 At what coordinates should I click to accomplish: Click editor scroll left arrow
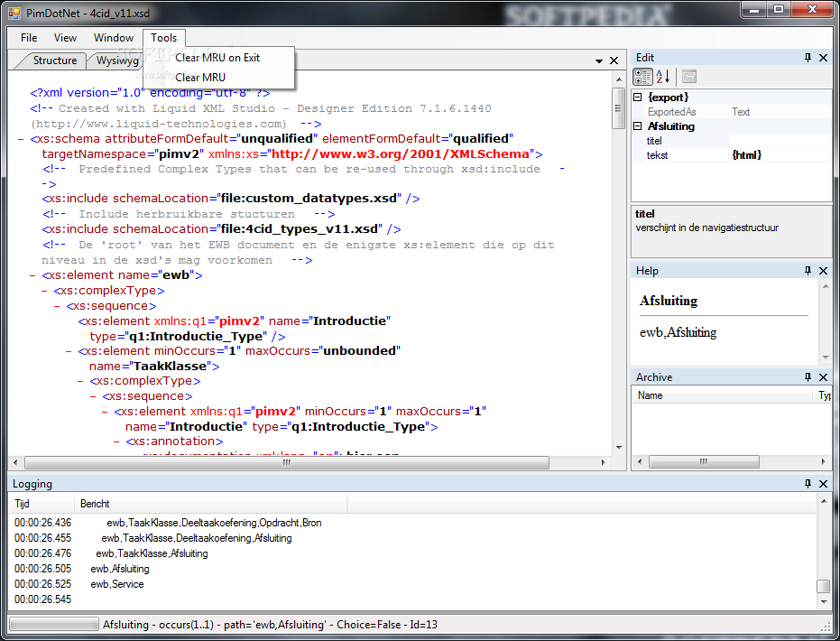point(15,462)
